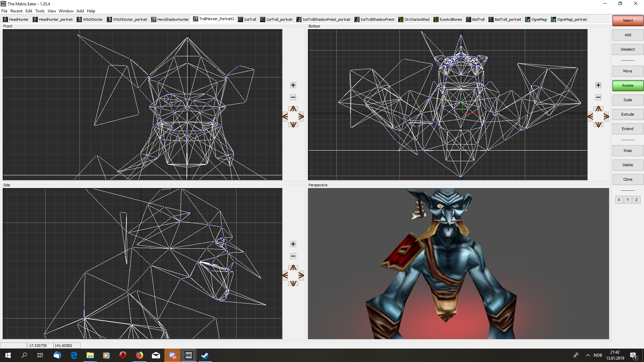The height and width of the screenshot is (362, 644).
Task: Switch to the BatTroll_portrait tab
Action: click(x=505, y=19)
